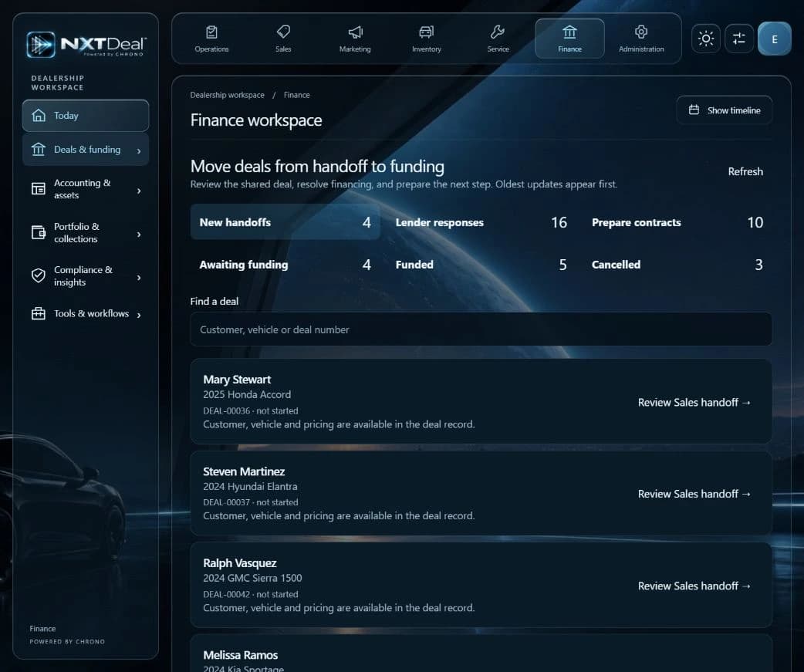Image resolution: width=804 pixels, height=672 pixels.
Task: Expand the Tools & workflows chevron
Action: coord(139,315)
